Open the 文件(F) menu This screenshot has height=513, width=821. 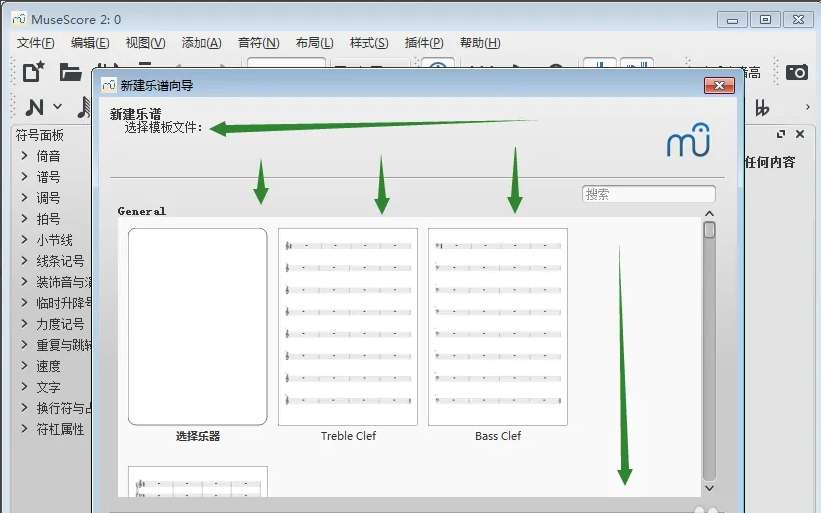[x=36, y=43]
